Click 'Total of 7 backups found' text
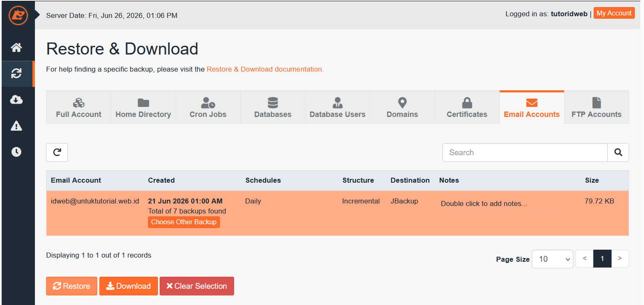644x305 pixels. click(187, 211)
